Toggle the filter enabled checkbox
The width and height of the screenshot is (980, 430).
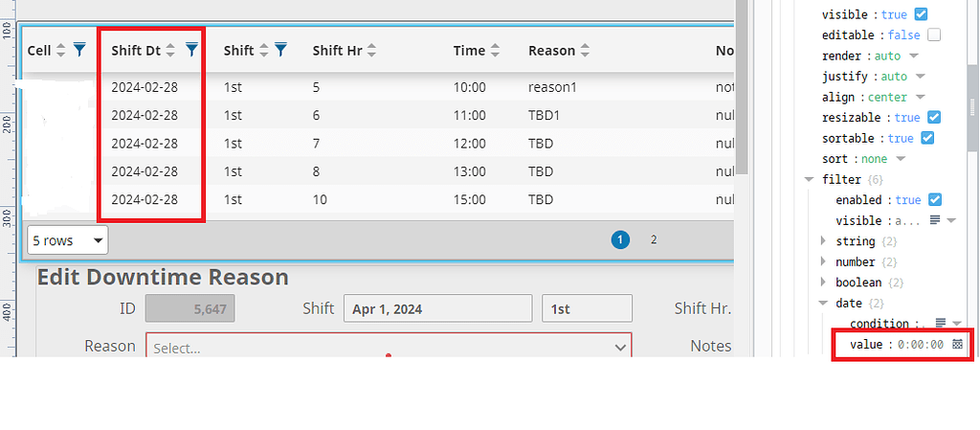point(935,200)
